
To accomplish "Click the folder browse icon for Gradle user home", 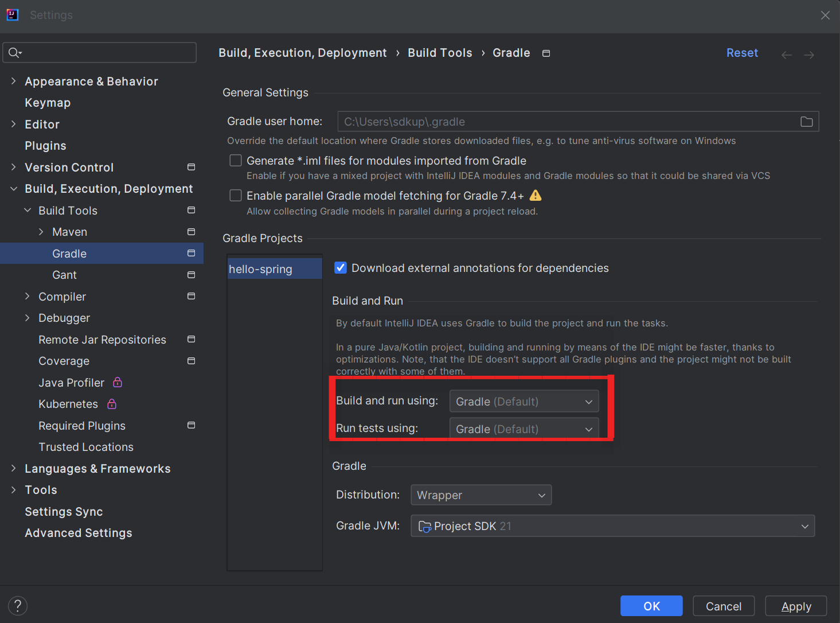I will [806, 122].
